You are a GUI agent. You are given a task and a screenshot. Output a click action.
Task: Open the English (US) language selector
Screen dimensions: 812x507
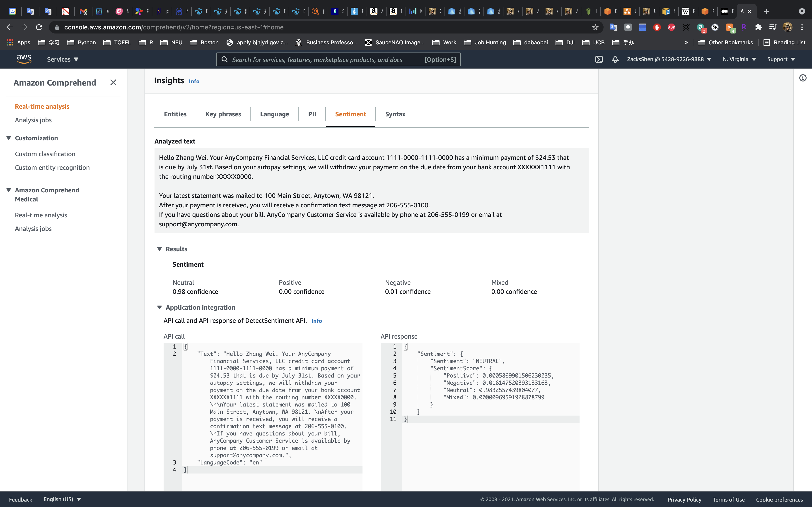62,499
